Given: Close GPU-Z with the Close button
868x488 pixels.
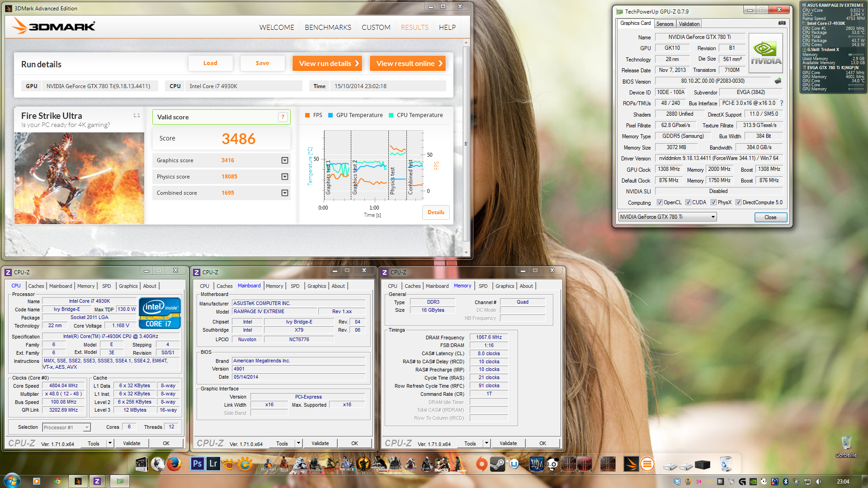Looking at the screenshot, I should pyautogui.click(x=770, y=217).
